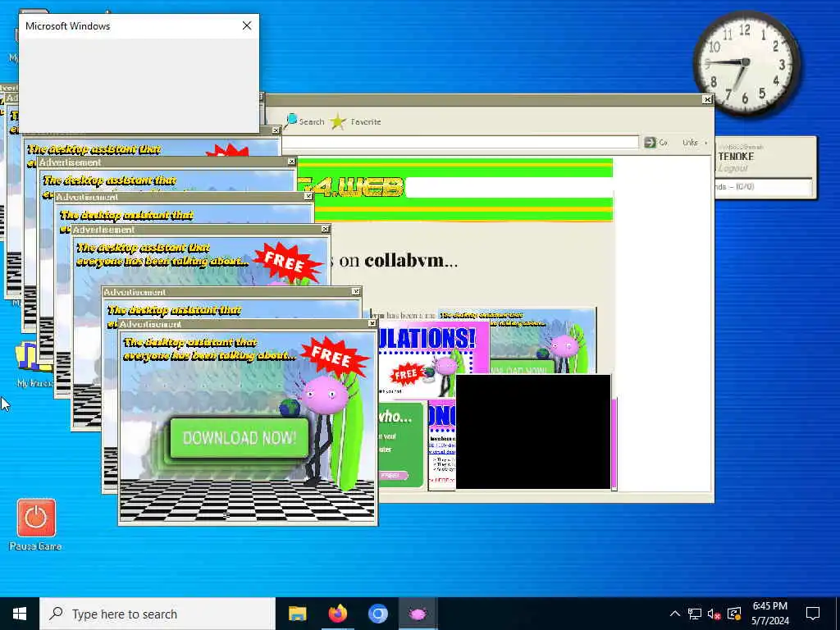Click the muted volume tray icon
The height and width of the screenshot is (630, 840).
pos(714,614)
